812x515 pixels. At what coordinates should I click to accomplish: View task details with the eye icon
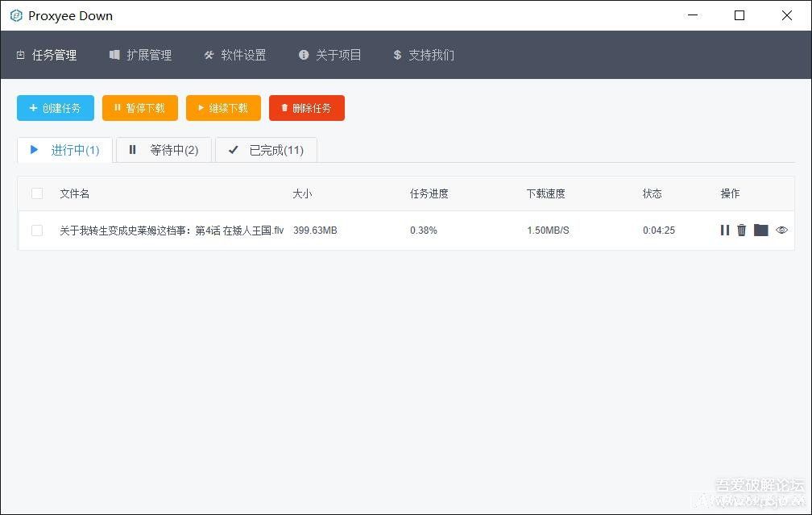tap(781, 230)
